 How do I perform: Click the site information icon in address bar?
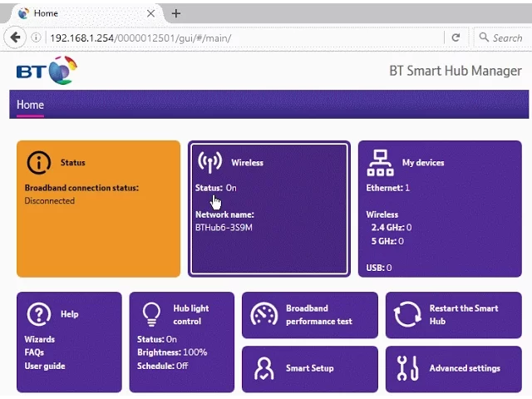pos(36,37)
